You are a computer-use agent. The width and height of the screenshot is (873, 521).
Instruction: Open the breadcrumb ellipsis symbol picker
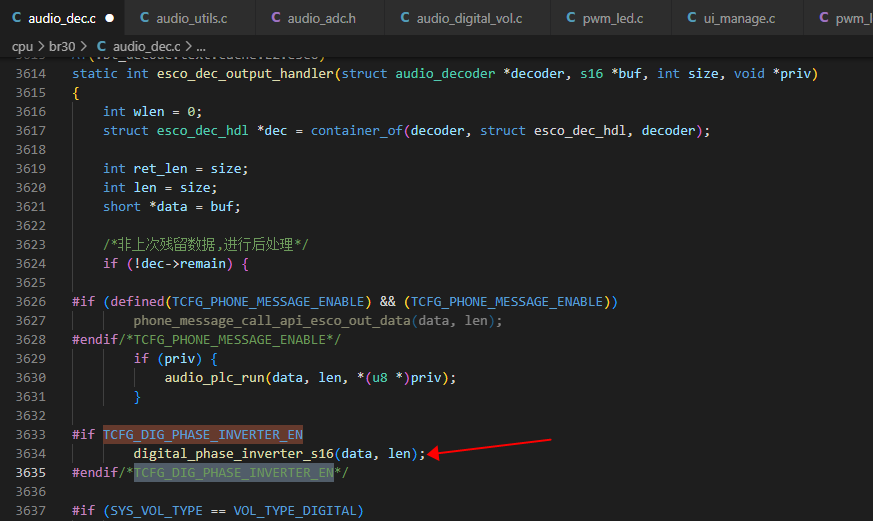click(200, 46)
